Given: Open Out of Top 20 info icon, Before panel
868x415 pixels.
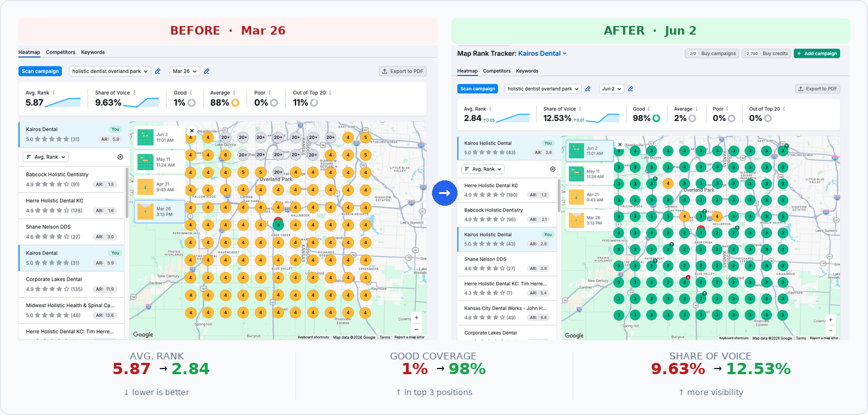Looking at the screenshot, I should point(331,93).
